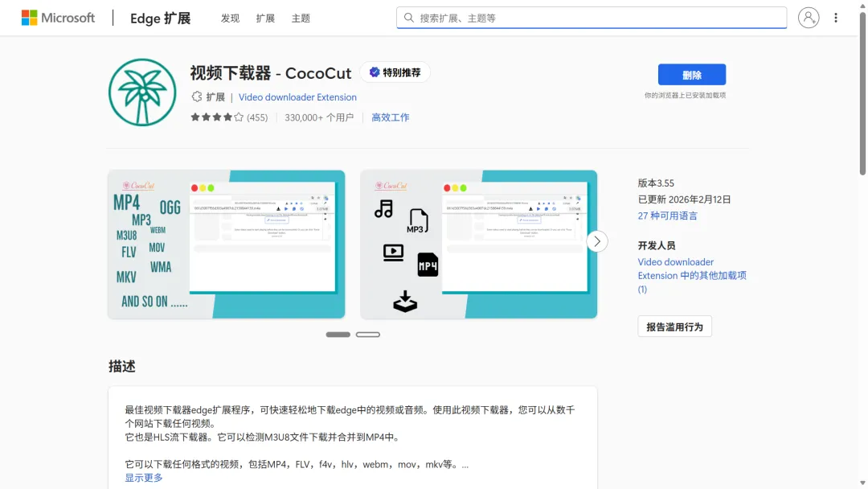Open the 高效工作 category link
Viewport: 868px width, 489px height.
391,117
